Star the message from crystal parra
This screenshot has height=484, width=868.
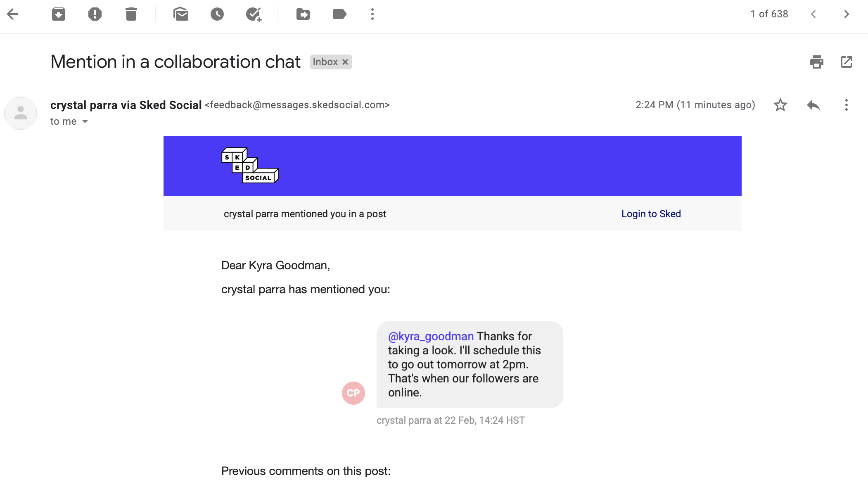(780, 105)
